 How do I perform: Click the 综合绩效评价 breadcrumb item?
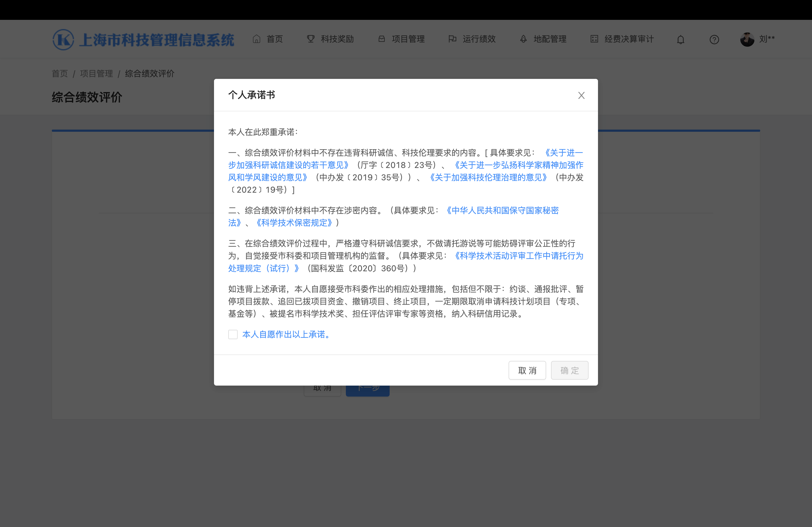pyautogui.click(x=150, y=74)
